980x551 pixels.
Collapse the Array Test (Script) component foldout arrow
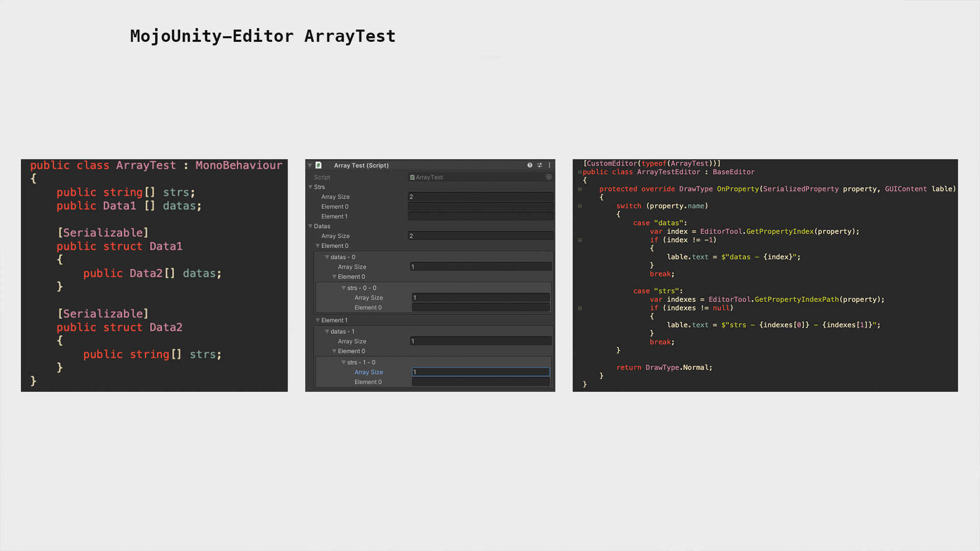click(310, 165)
